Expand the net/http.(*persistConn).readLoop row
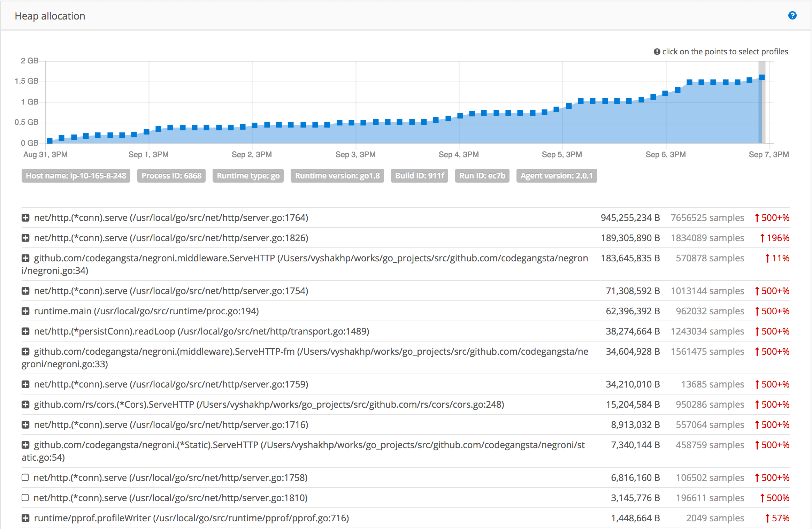 pos(25,331)
